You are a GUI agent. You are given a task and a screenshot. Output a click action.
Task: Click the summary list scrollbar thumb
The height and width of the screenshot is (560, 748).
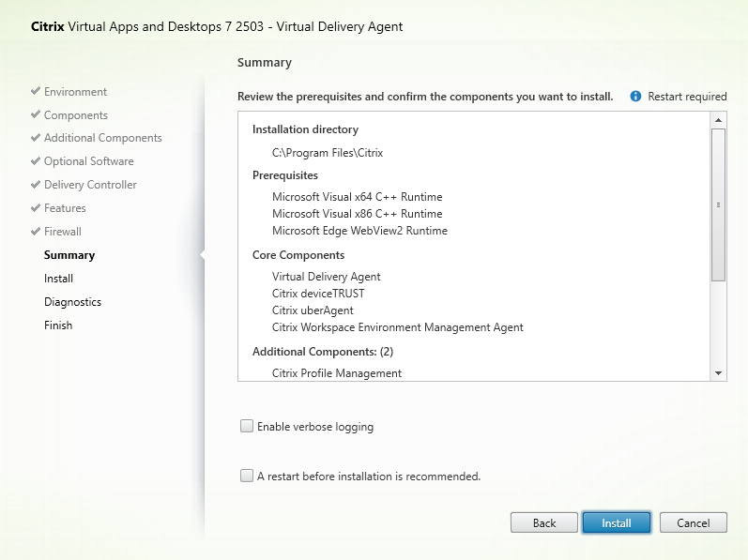coord(718,204)
